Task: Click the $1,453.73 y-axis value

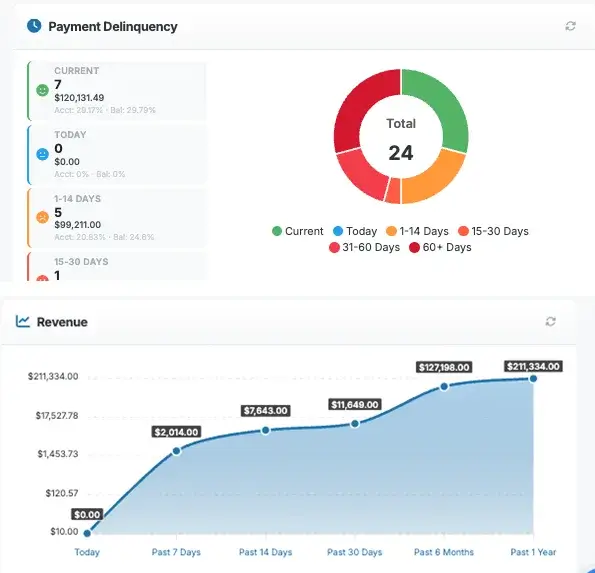Action: pyautogui.click(x=58, y=454)
